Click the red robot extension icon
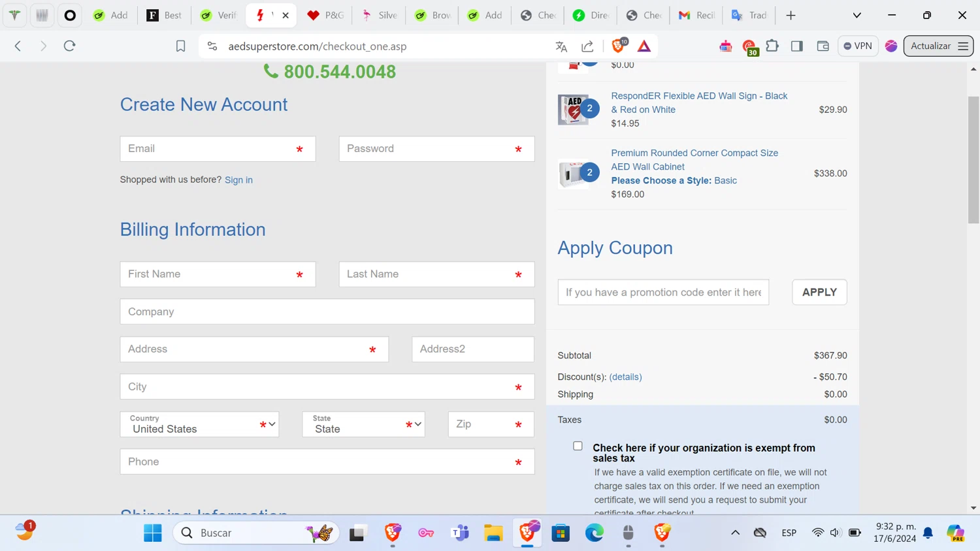The width and height of the screenshot is (980, 551). click(725, 46)
